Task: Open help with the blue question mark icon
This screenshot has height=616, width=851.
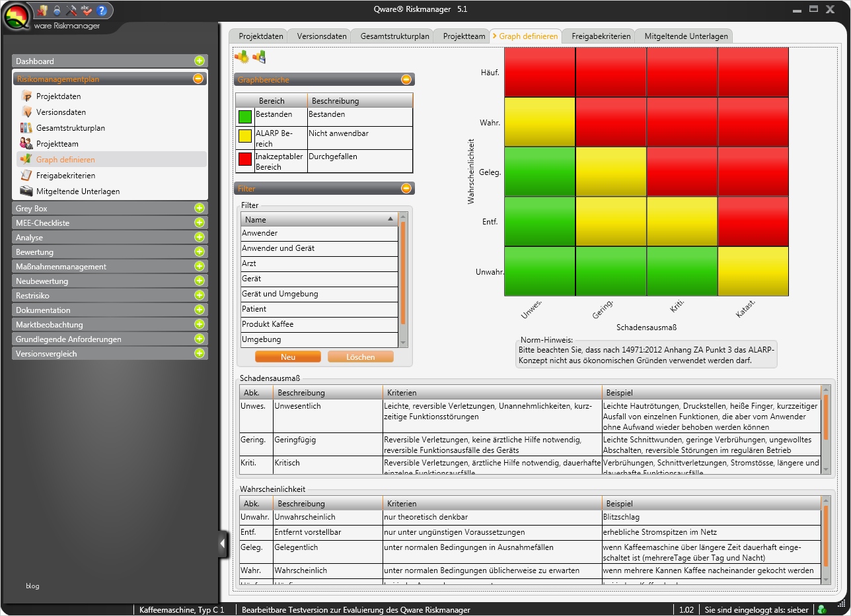Action: point(102,11)
